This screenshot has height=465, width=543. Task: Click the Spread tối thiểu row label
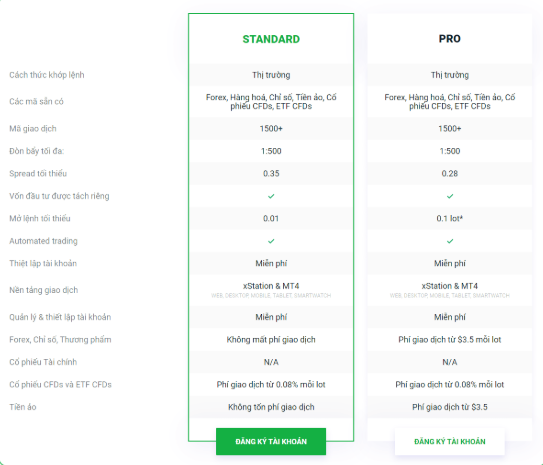coord(38,173)
